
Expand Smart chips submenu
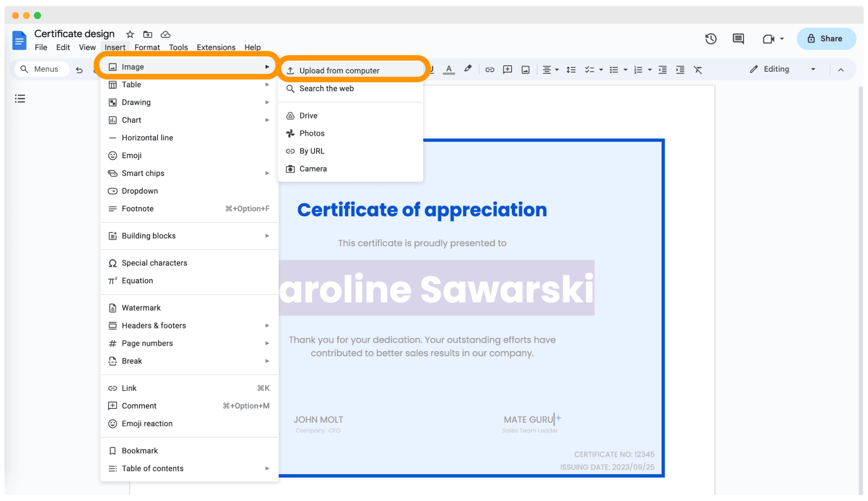[x=189, y=174]
